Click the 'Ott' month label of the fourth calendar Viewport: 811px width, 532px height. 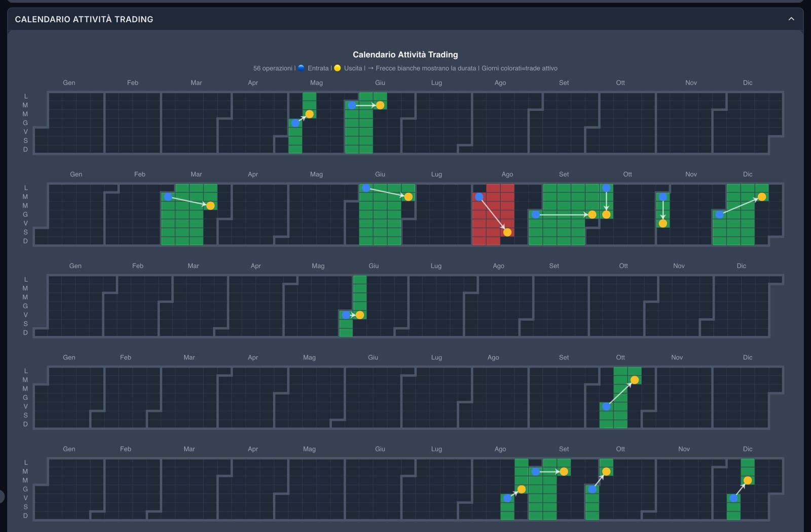620,357
